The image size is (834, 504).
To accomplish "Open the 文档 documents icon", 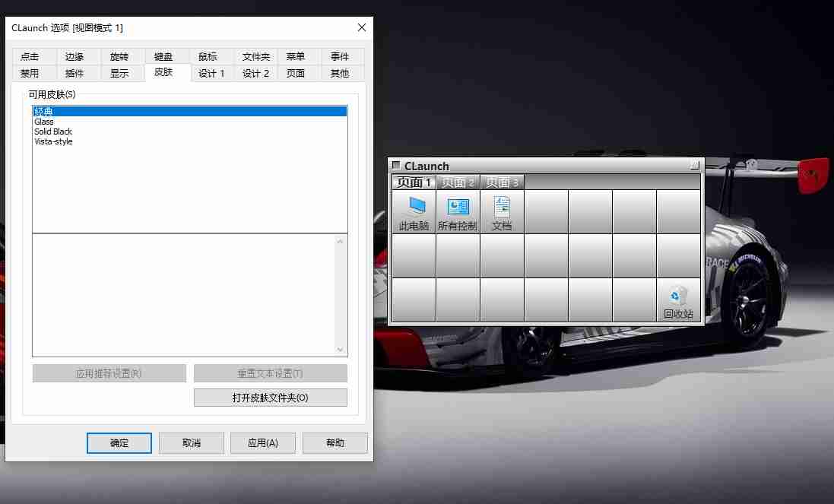I will 502,212.
